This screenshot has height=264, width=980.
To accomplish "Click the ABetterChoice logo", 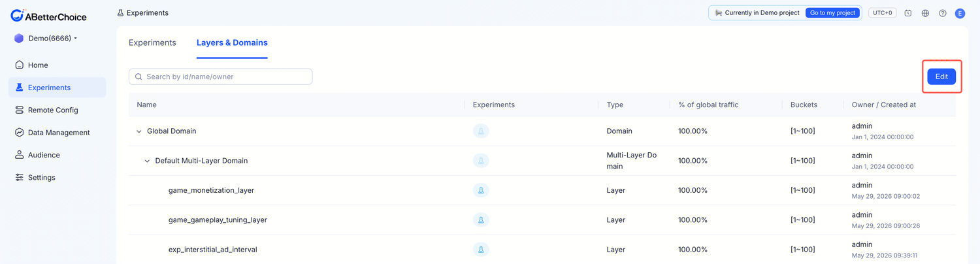I will [49, 16].
